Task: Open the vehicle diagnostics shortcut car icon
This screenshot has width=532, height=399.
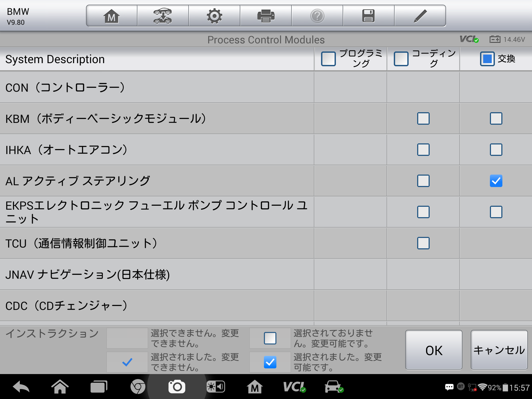Action: 334,387
